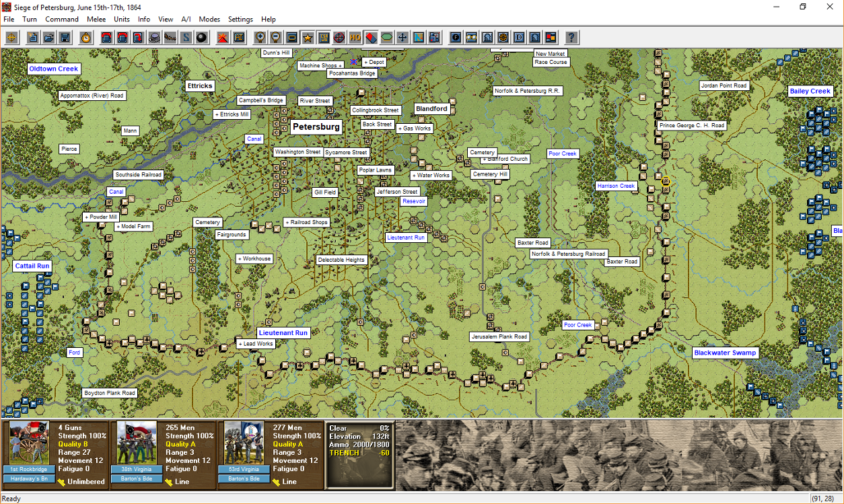This screenshot has width=844, height=504.
Task: Click the stopwatch timer toolbar icon
Action: click(x=86, y=38)
